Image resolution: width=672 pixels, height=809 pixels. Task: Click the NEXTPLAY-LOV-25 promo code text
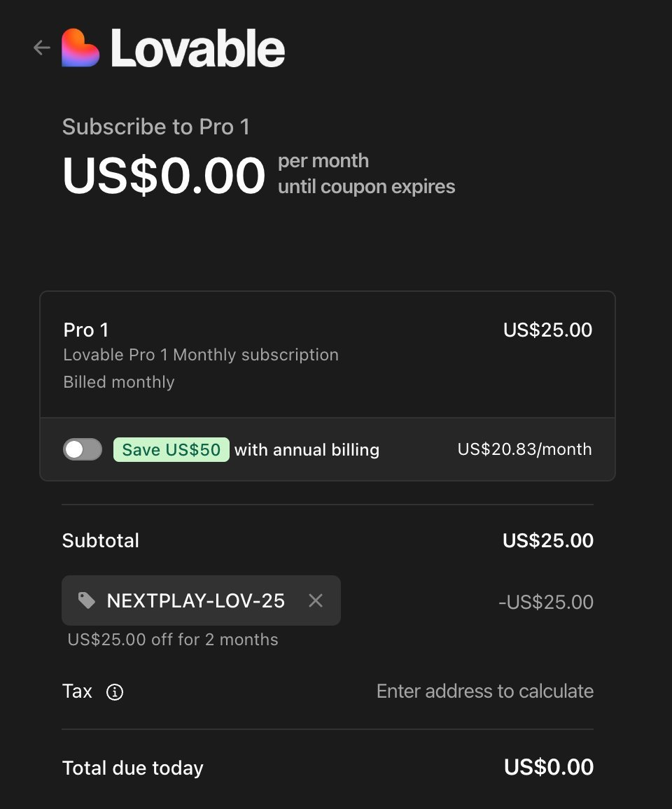pyautogui.click(x=196, y=600)
